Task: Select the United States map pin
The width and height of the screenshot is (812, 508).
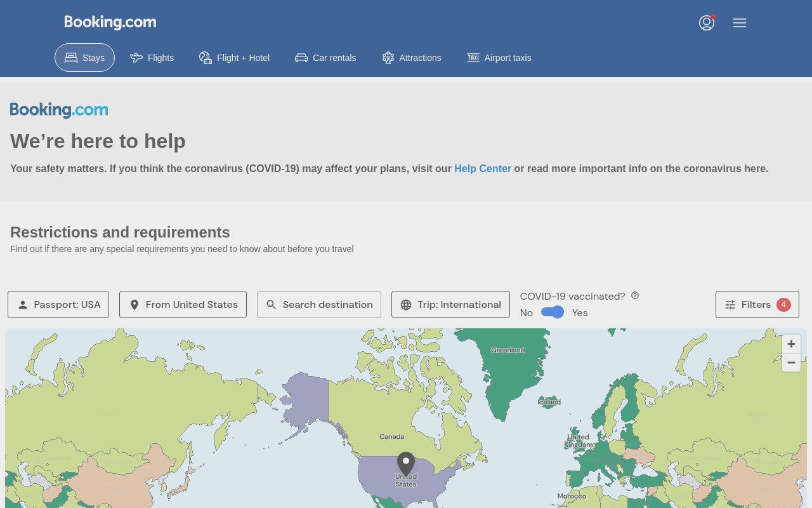Action: click(406, 465)
